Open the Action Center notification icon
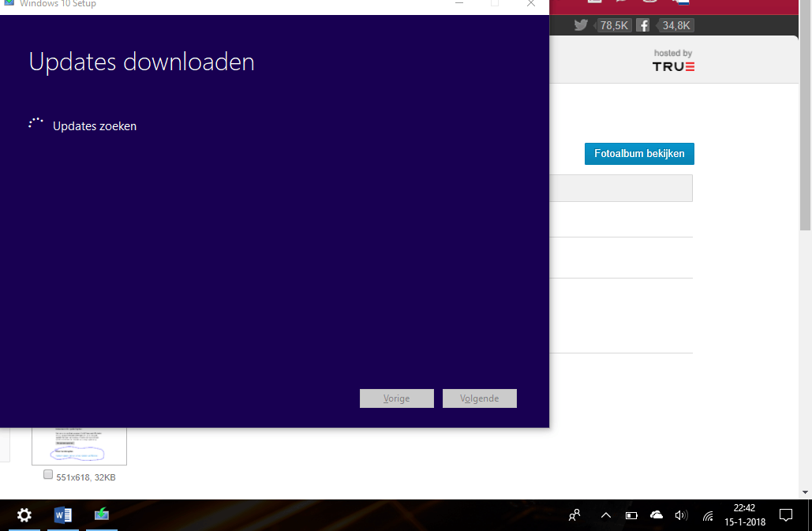812x531 pixels. 786,515
